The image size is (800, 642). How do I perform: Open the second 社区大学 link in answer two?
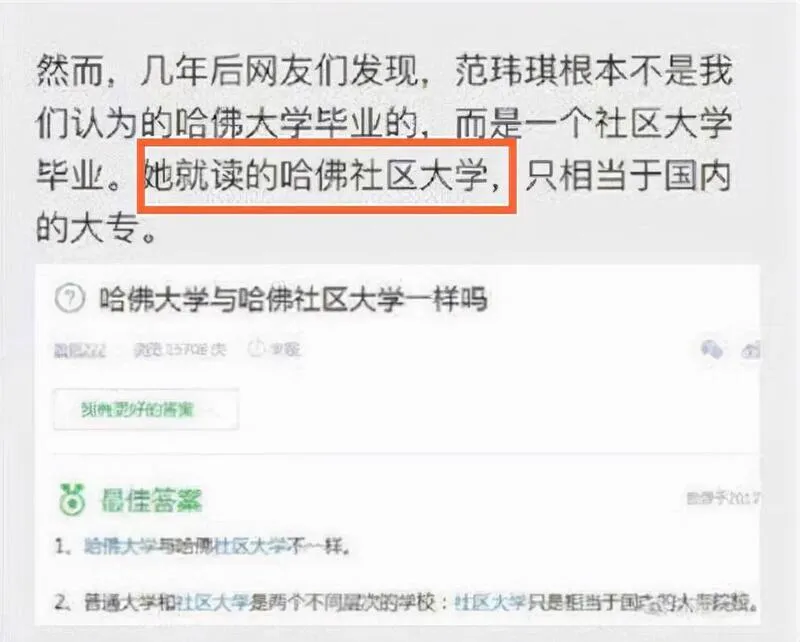[490, 602]
